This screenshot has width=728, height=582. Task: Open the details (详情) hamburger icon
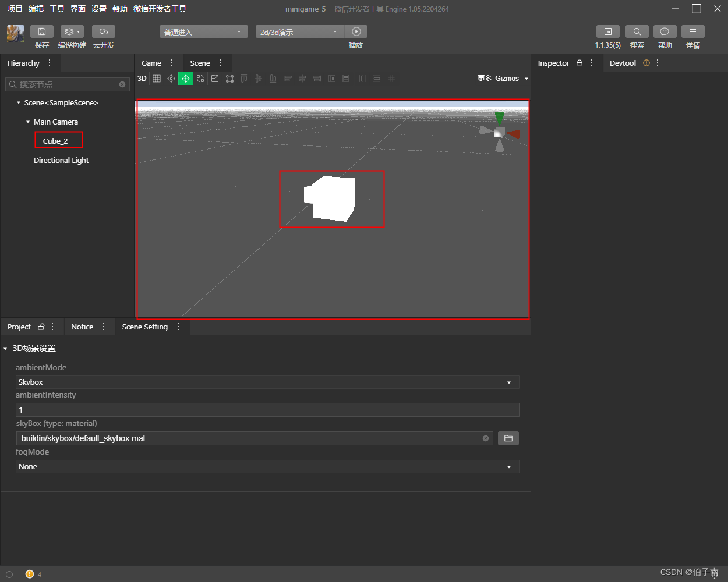[x=692, y=31]
